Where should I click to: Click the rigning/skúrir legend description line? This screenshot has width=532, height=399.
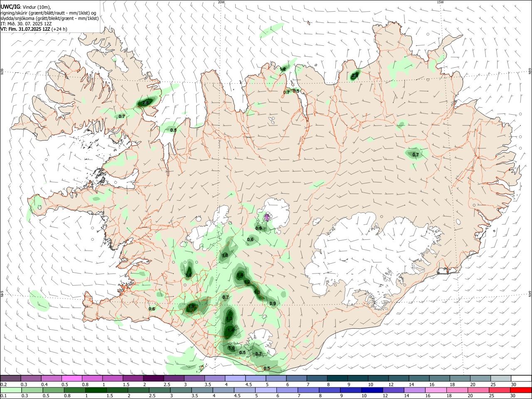(x=48, y=12)
